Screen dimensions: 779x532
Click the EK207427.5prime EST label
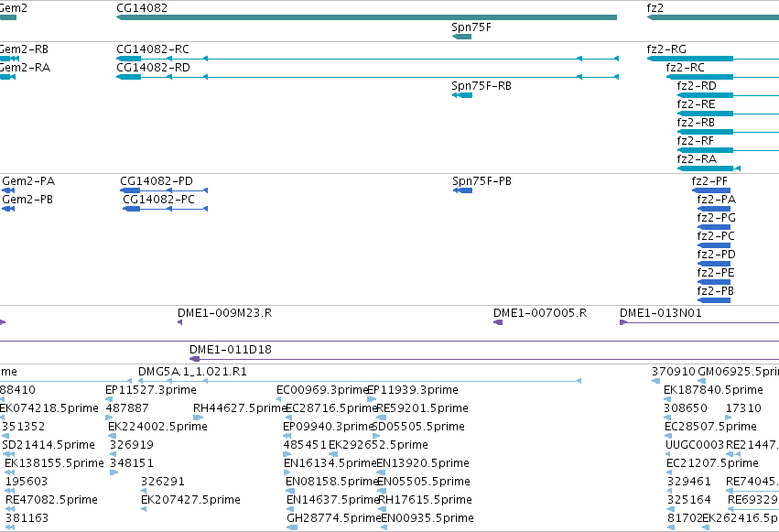click(190, 501)
